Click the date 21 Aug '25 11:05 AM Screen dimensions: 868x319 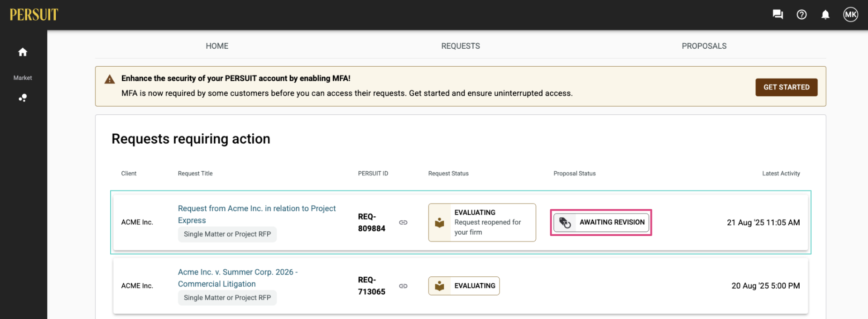tap(763, 222)
